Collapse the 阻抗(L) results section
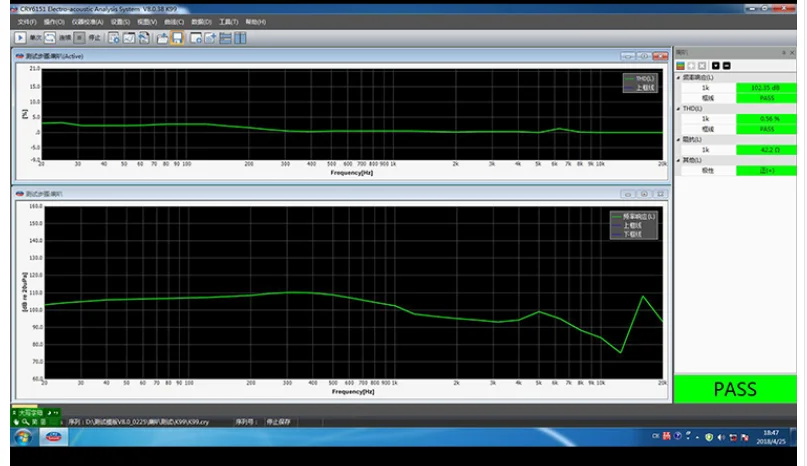This screenshot has height=466, width=807. [678, 139]
